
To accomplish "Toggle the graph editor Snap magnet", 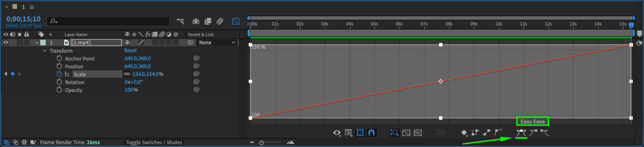I will click(371, 132).
